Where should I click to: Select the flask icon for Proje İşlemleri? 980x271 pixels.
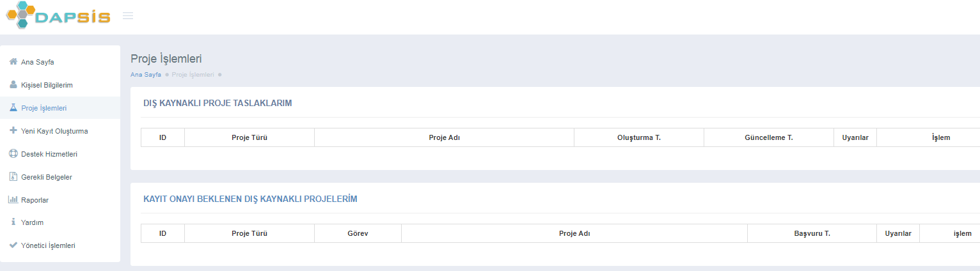[13, 108]
